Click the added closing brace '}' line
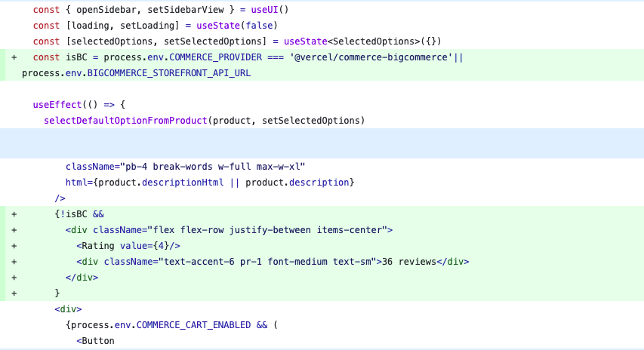The image size is (644, 350). click(x=57, y=293)
